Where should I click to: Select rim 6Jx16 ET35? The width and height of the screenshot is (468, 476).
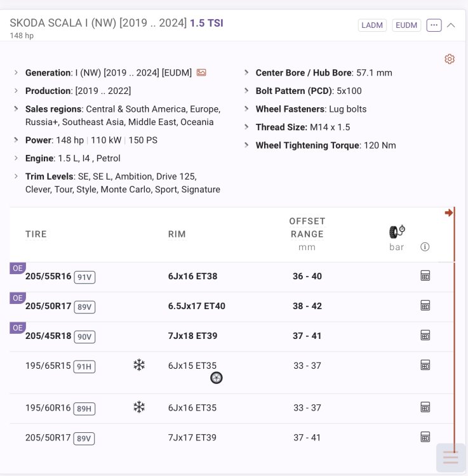[x=192, y=407]
